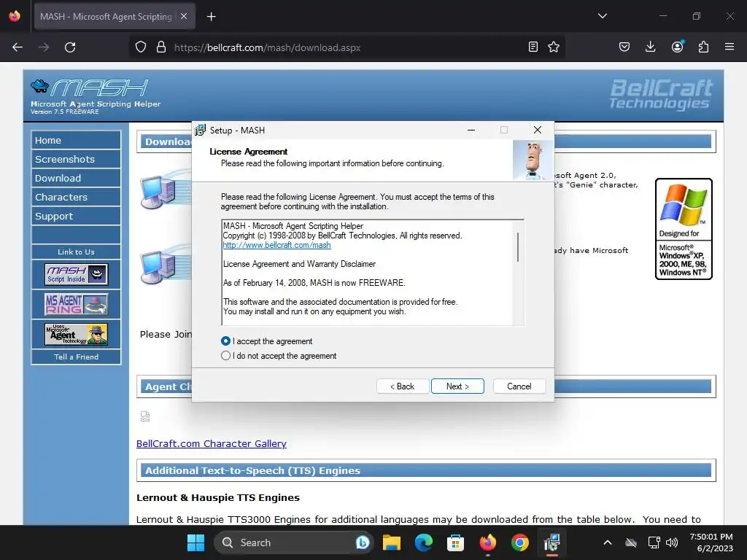Viewport: 747px width, 560px height.
Task: Click the MASH setup taskbar icon
Action: (551, 542)
